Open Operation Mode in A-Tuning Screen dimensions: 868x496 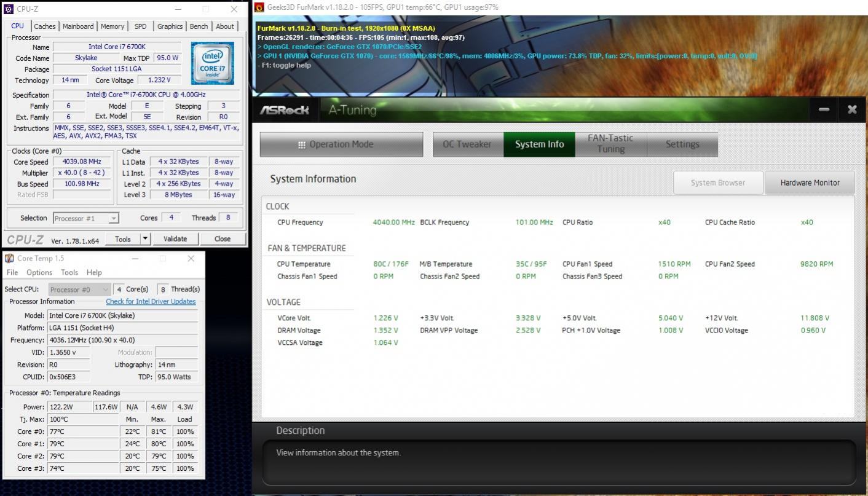click(341, 144)
